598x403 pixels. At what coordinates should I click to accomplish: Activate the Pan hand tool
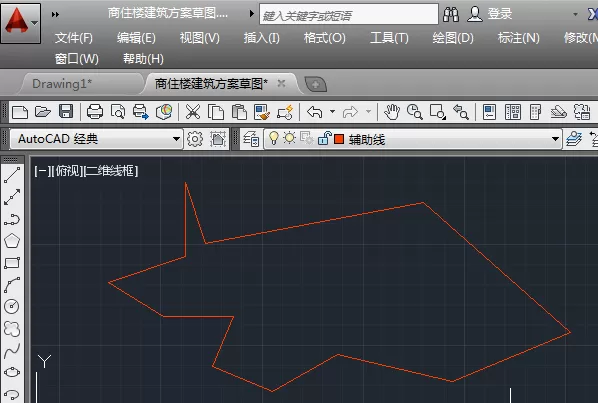click(x=392, y=112)
